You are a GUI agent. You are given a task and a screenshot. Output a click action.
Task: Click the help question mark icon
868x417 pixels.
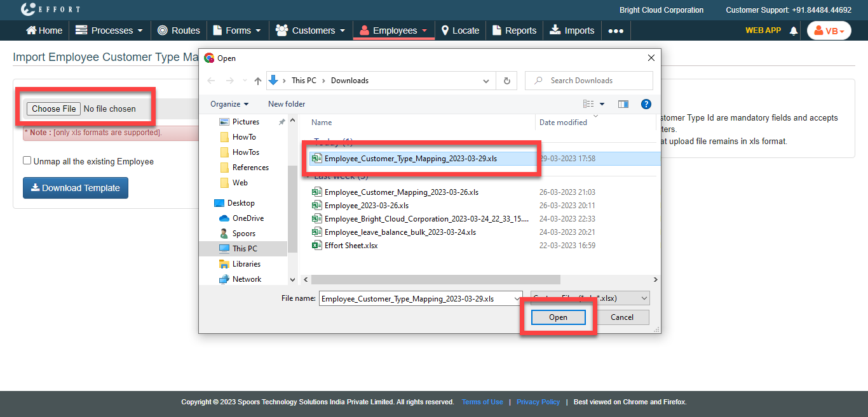click(x=646, y=104)
